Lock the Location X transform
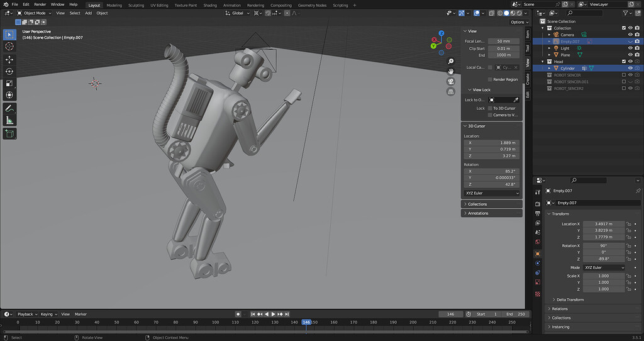 (x=628, y=224)
